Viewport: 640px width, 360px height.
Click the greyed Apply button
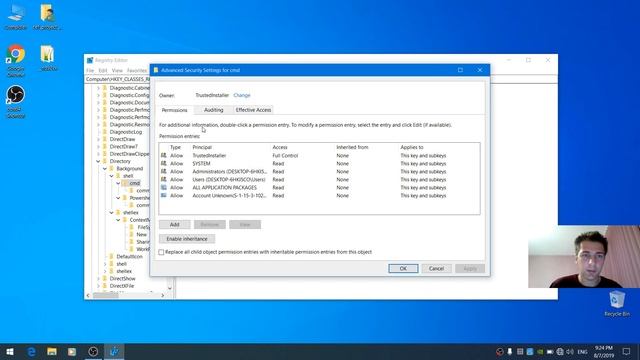(x=470, y=269)
